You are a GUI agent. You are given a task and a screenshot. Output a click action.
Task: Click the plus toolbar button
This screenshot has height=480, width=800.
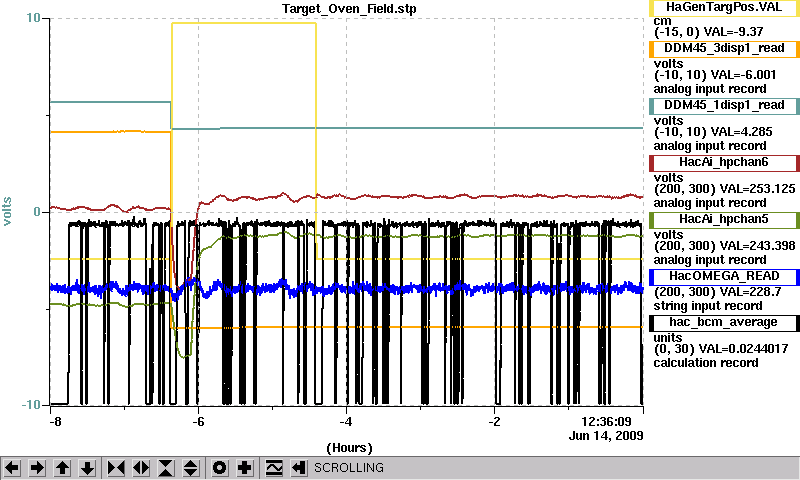click(x=245, y=468)
